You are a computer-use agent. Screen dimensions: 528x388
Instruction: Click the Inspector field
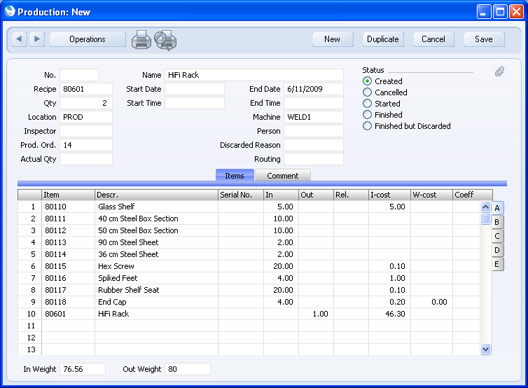(86, 131)
